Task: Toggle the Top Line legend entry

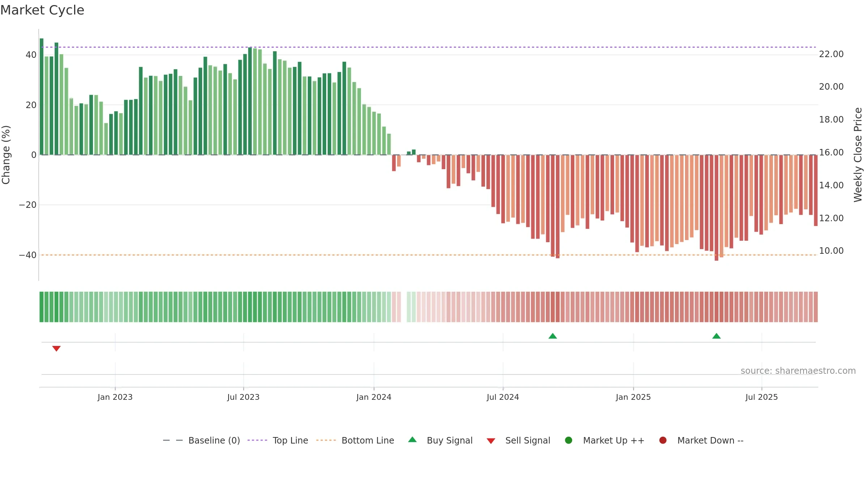Action: [x=277, y=440]
